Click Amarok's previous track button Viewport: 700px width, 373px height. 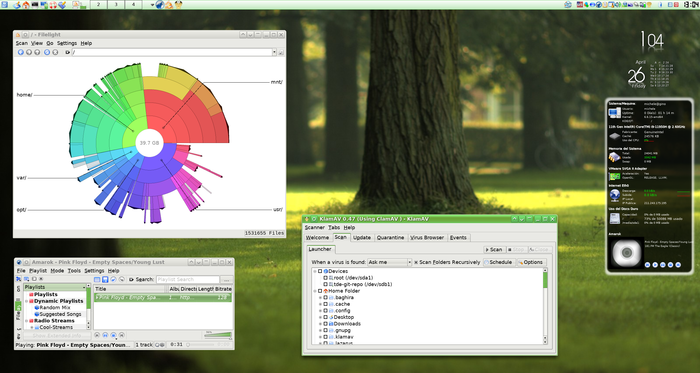click(97, 335)
